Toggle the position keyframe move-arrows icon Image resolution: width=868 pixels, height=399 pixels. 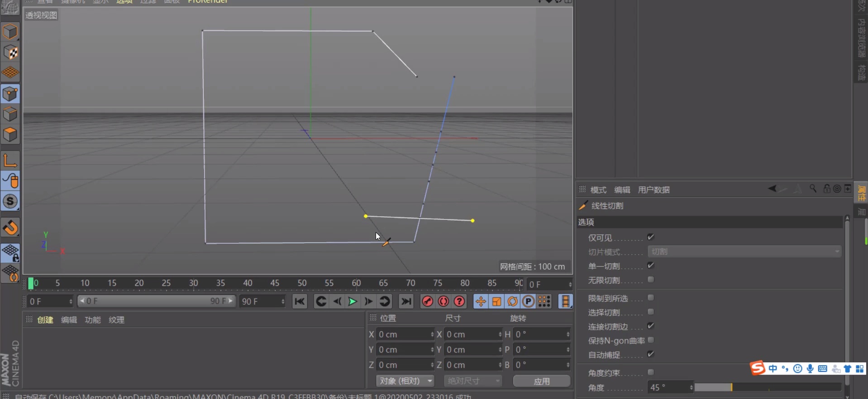click(x=481, y=301)
